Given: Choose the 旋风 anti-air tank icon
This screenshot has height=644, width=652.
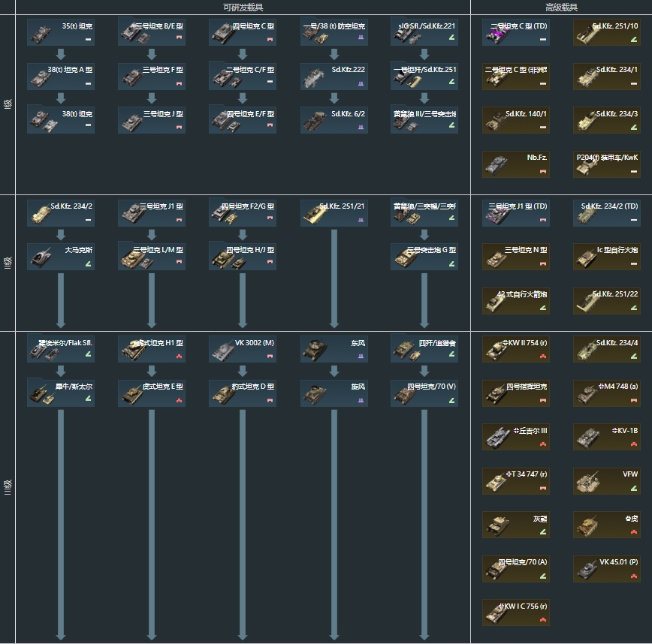Looking at the screenshot, I should (x=314, y=395).
